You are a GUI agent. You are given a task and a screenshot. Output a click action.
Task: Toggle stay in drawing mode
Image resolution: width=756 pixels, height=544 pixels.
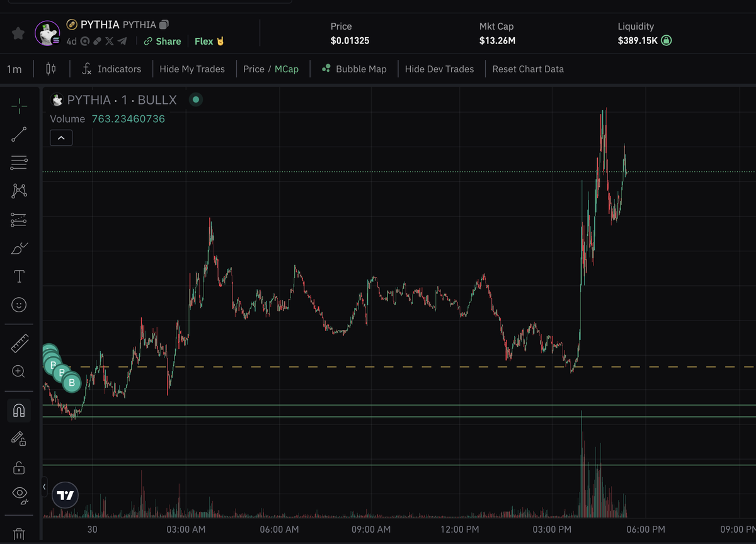click(x=19, y=439)
